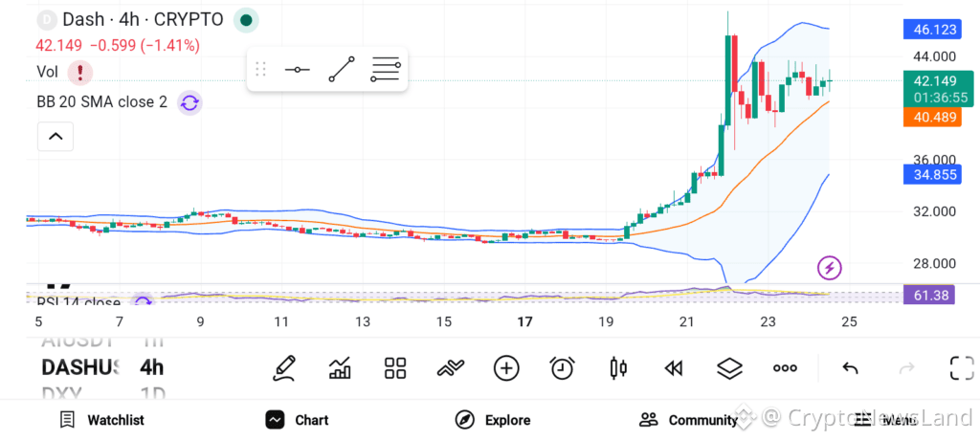This screenshot has height=441, width=980.
Task: Open the compare symbols wave icon
Action: 451,368
